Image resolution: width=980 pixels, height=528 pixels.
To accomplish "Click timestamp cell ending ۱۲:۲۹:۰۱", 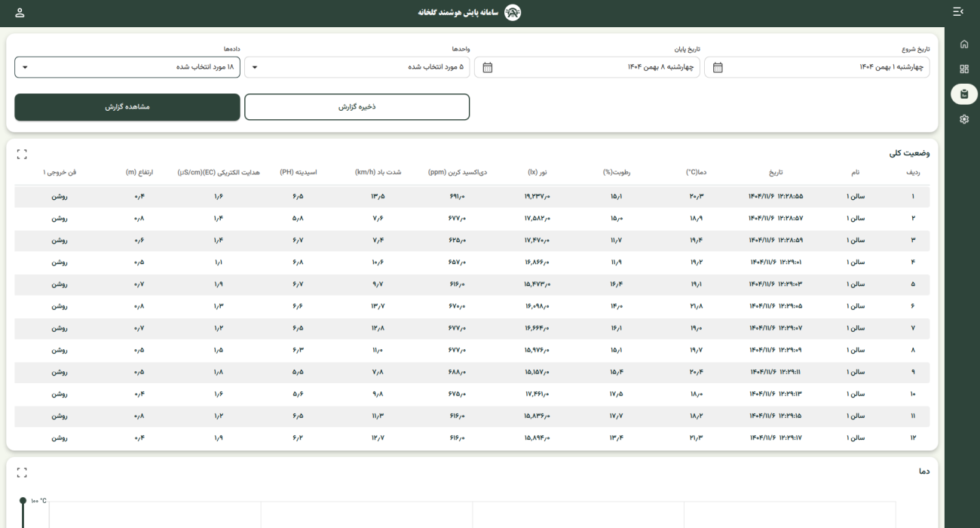I will (x=776, y=262).
